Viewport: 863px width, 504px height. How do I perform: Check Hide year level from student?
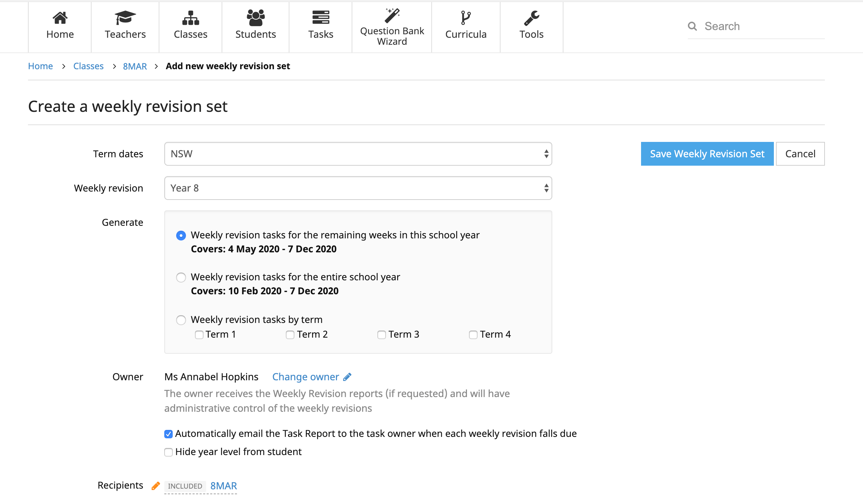click(168, 452)
